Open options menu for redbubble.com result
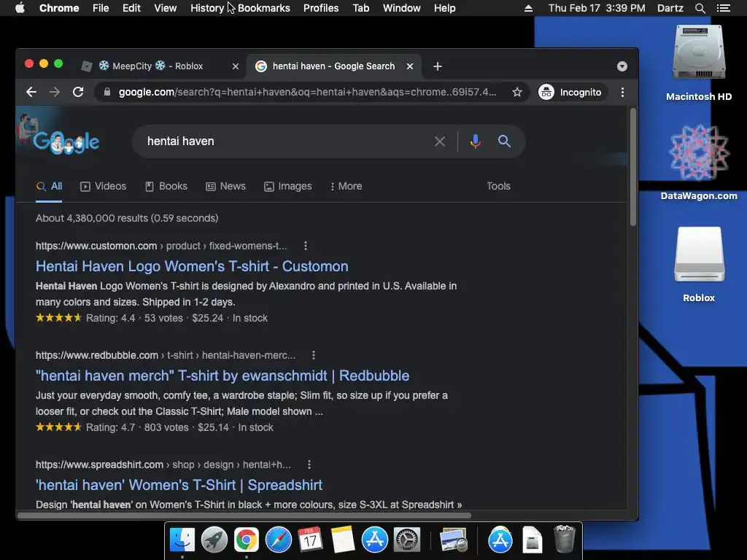Image resolution: width=747 pixels, height=560 pixels. [x=313, y=355]
